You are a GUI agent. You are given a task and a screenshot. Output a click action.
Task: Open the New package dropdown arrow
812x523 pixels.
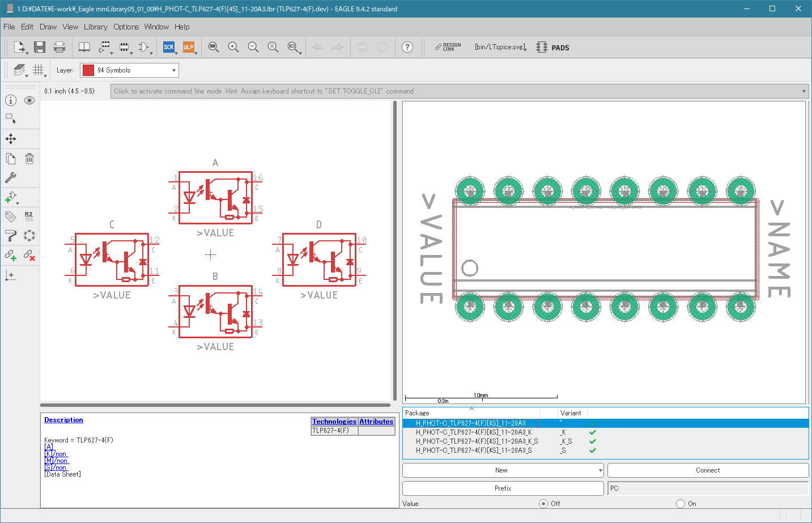[x=600, y=470]
